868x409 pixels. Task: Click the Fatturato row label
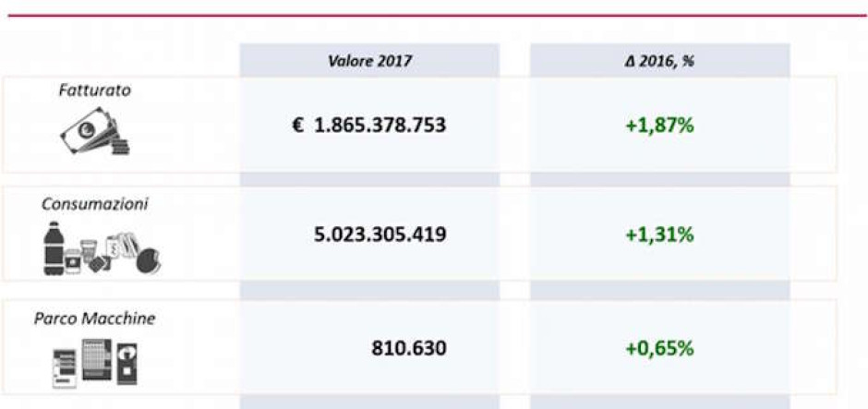click(x=94, y=91)
